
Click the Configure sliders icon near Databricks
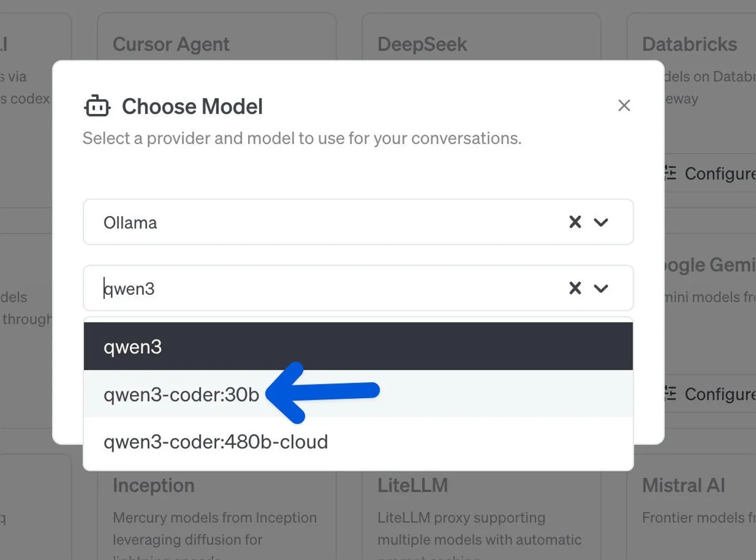pyautogui.click(x=670, y=173)
